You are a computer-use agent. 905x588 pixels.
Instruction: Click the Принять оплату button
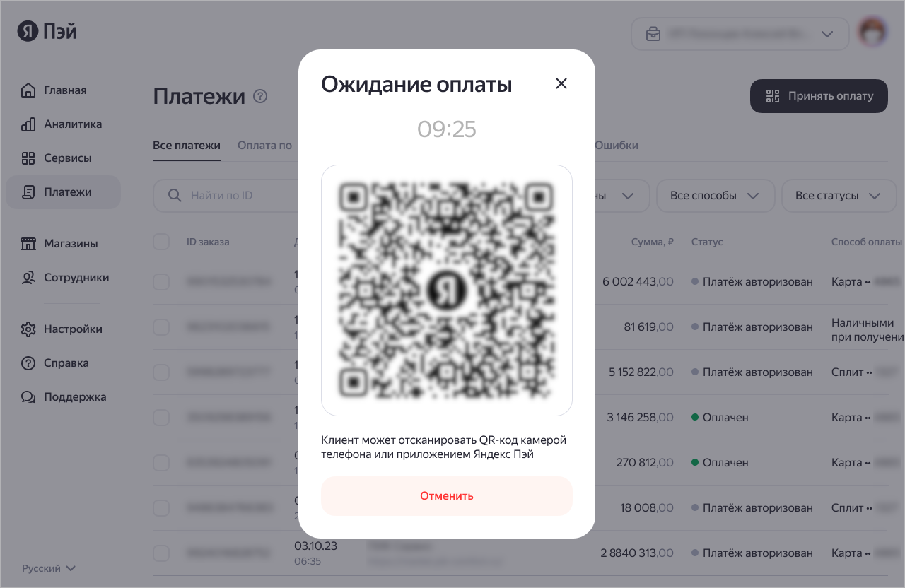tap(819, 96)
